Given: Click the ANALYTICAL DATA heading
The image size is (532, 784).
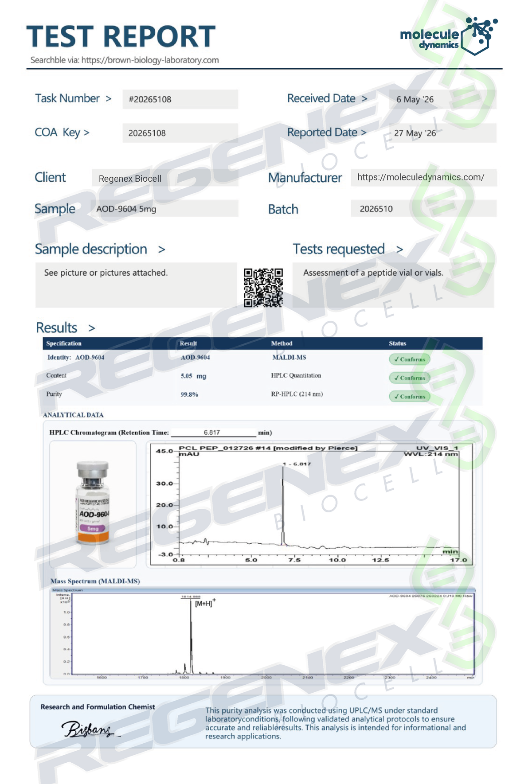Looking at the screenshot, I should [73, 415].
